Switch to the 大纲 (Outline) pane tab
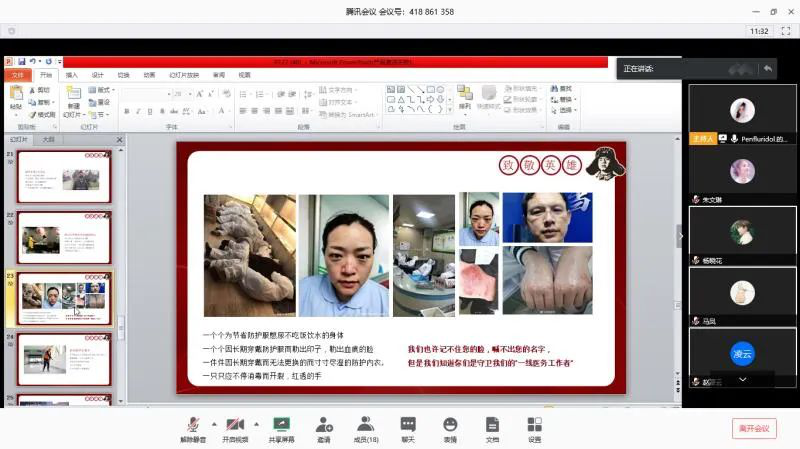The image size is (800, 449). pyautogui.click(x=48, y=139)
